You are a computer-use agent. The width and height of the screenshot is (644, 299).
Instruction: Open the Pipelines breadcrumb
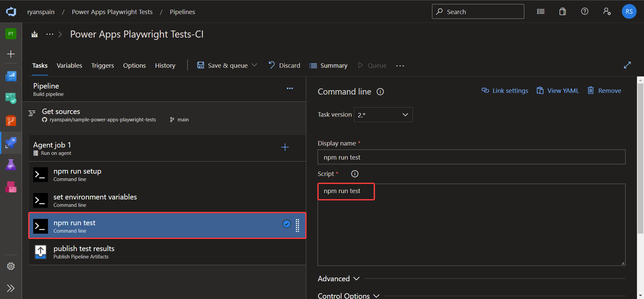pos(182,12)
